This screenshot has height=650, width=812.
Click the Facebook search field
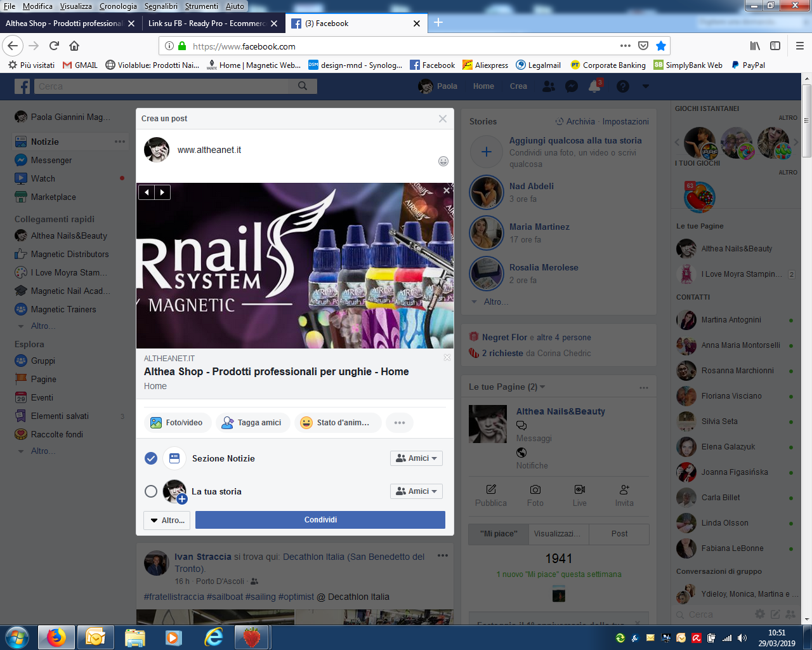(162, 86)
